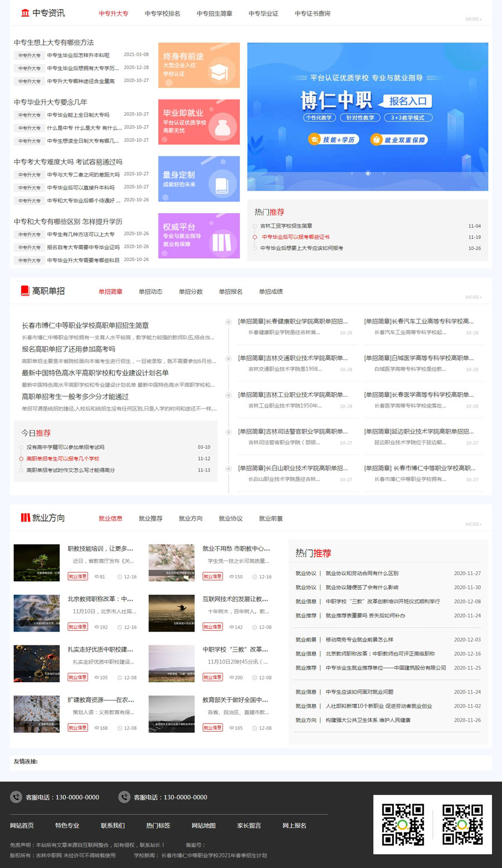Click the red building icon beside 中专资讯
The width and height of the screenshot is (502, 868).
click(25, 13)
